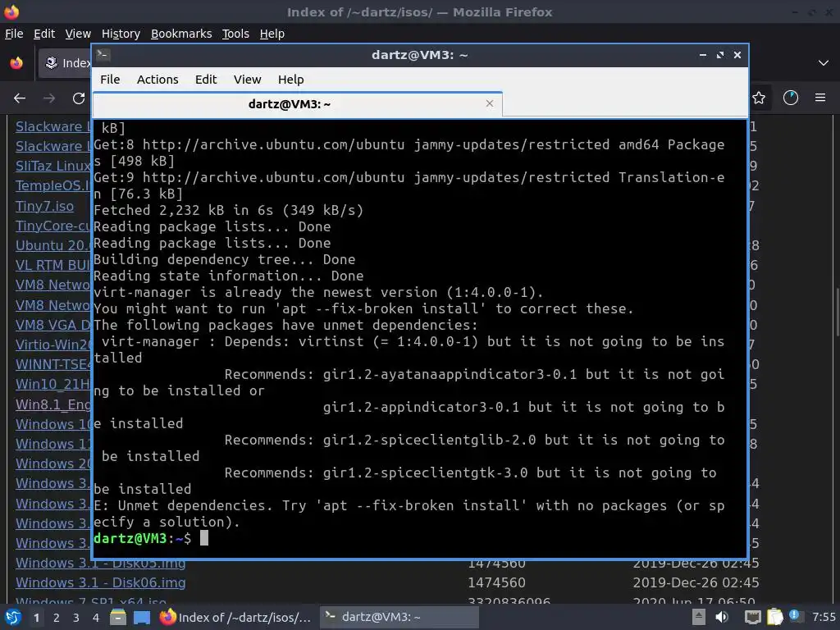
Task: Click the terminal icon in terminal title bar
Action: click(103, 55)
